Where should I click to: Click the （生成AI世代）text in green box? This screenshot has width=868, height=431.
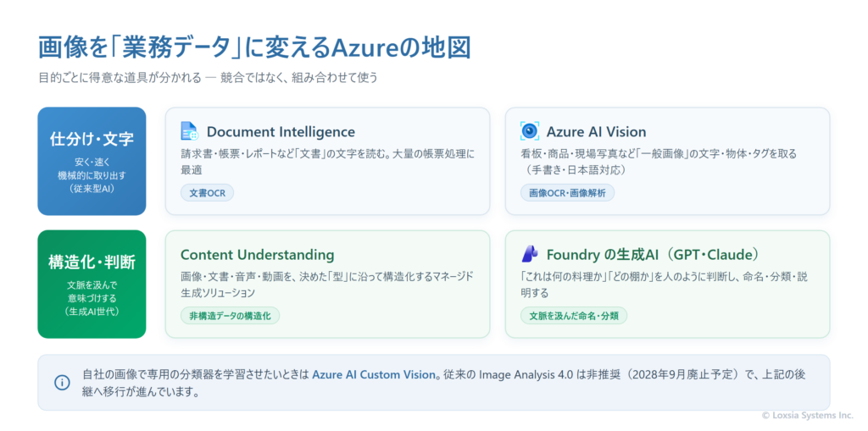point(92,312)
